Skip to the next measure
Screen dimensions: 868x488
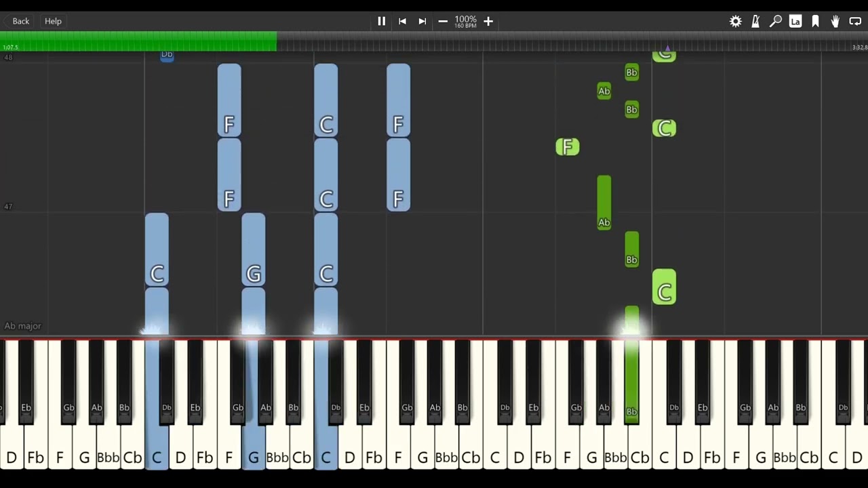pos(422,21)
